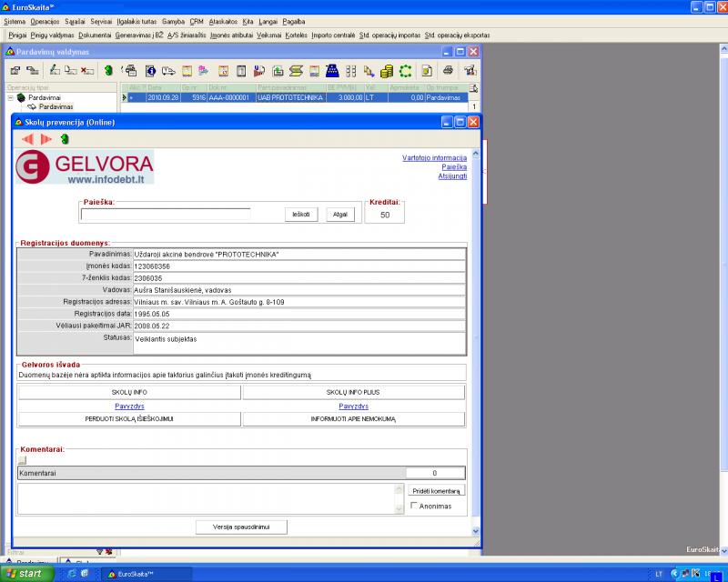
Task: Click the red forward arrow in Skolų prevencija
Action: (45, 139)
